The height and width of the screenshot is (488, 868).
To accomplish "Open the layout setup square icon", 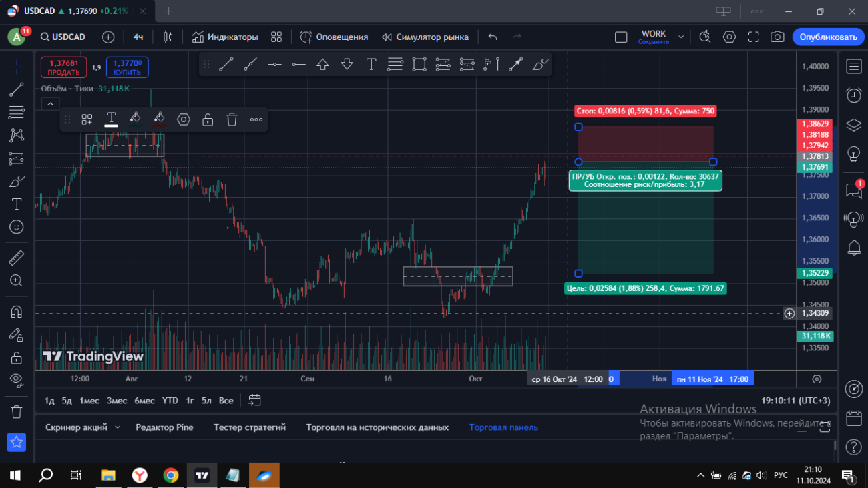I will pos(621,37).
